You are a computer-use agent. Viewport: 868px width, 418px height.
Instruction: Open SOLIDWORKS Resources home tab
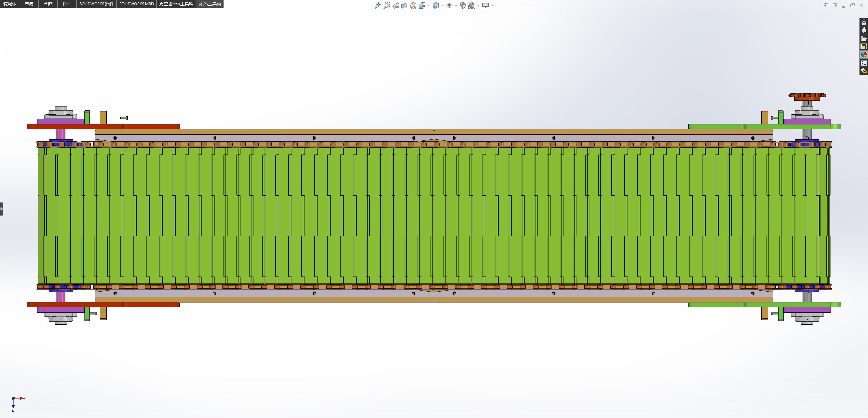click(864, 22)
